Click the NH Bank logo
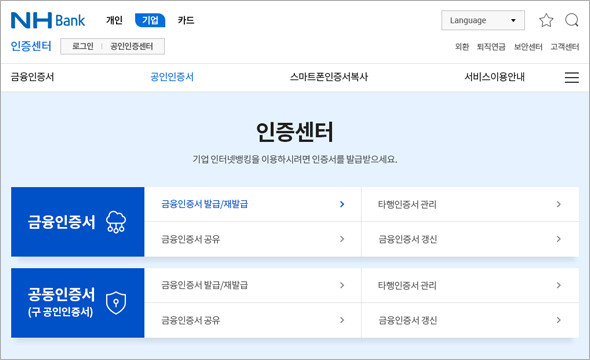590x360 pixels. click(x=48, y=20)
